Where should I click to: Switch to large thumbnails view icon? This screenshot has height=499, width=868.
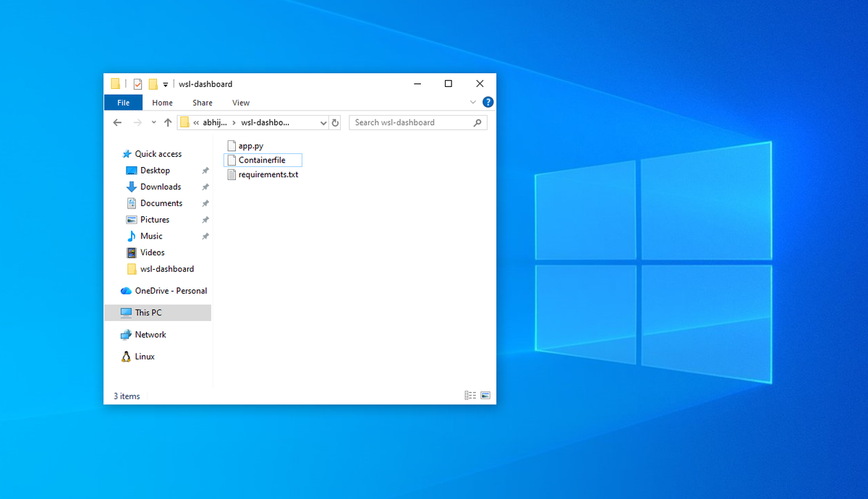coord(485,396)
